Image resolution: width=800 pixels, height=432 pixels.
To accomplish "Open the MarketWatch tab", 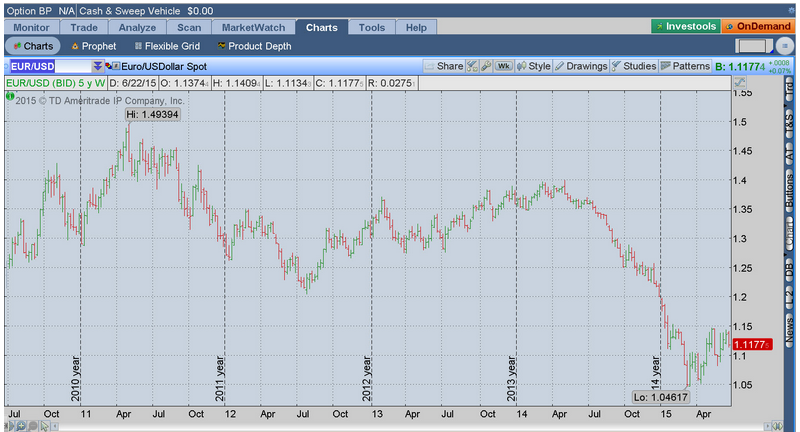I will point(254,28).
